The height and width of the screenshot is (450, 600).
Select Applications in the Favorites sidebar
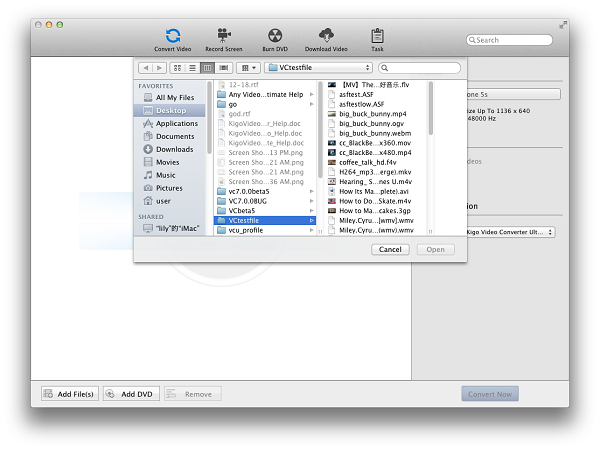(x=176, y=123)
